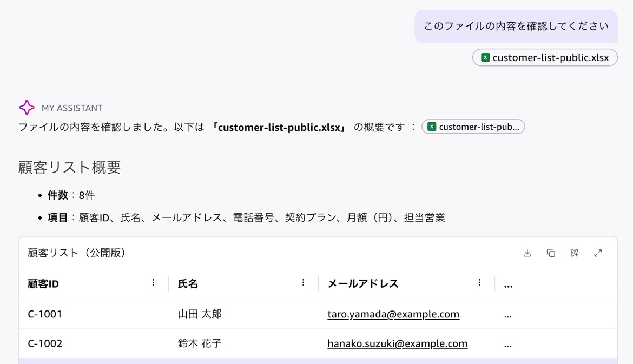633x364 pixels.
Task: Open the 氏名 column options menu
Action: [x=303, y=282]
